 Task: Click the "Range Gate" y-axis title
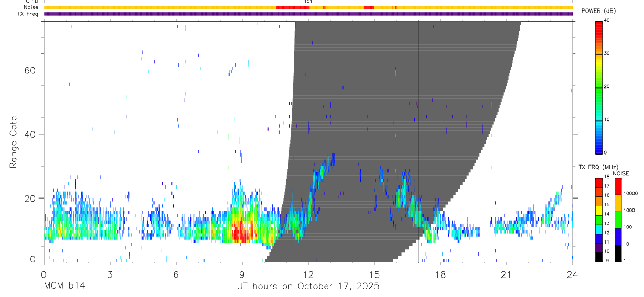[13, 142]
